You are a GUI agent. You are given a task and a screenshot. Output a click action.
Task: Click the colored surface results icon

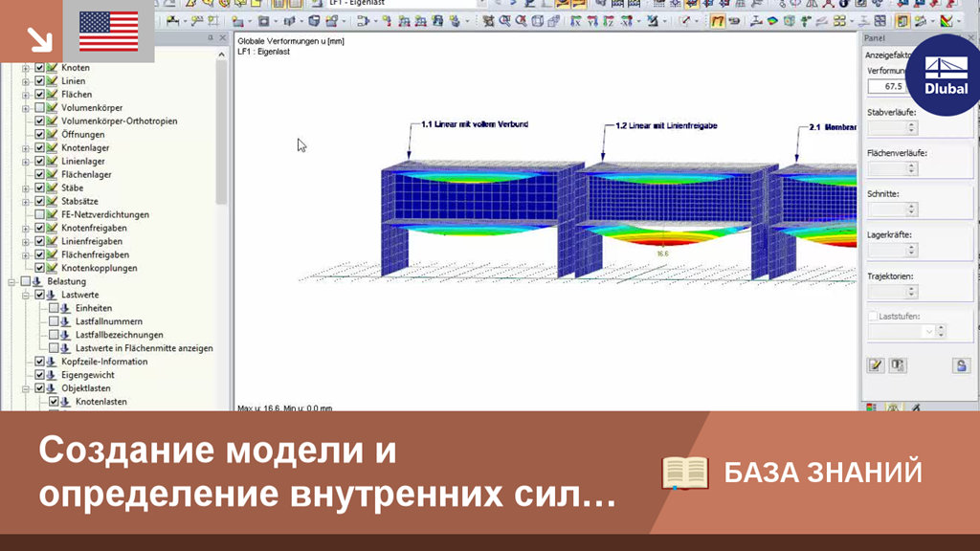(x=773, y=21)
